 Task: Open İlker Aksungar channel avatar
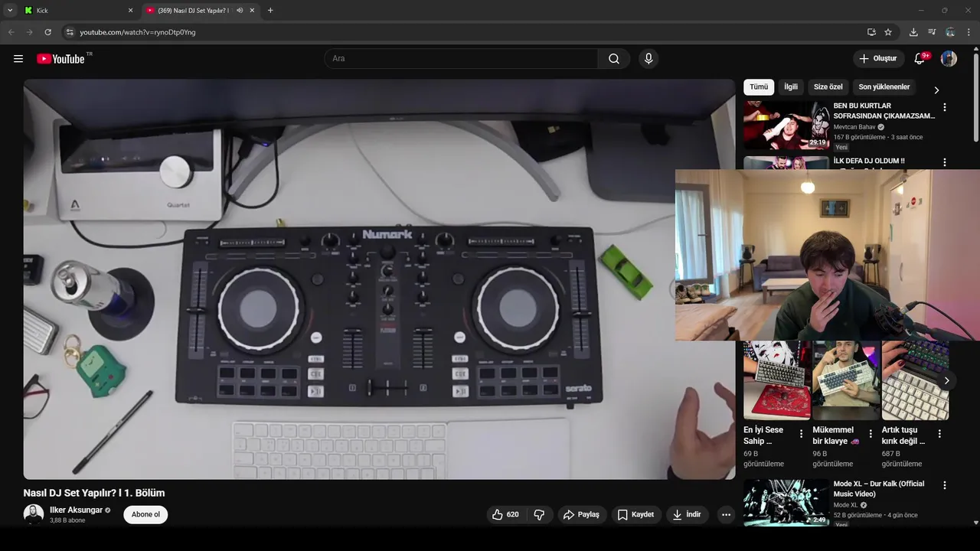(x=33, y=514)
